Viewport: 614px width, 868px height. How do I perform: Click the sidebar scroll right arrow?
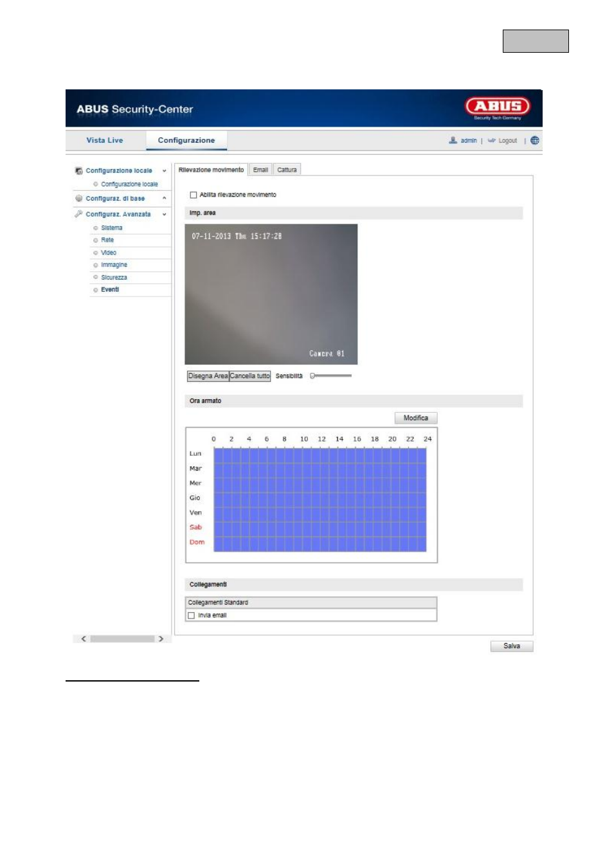[x=161, y=639]
